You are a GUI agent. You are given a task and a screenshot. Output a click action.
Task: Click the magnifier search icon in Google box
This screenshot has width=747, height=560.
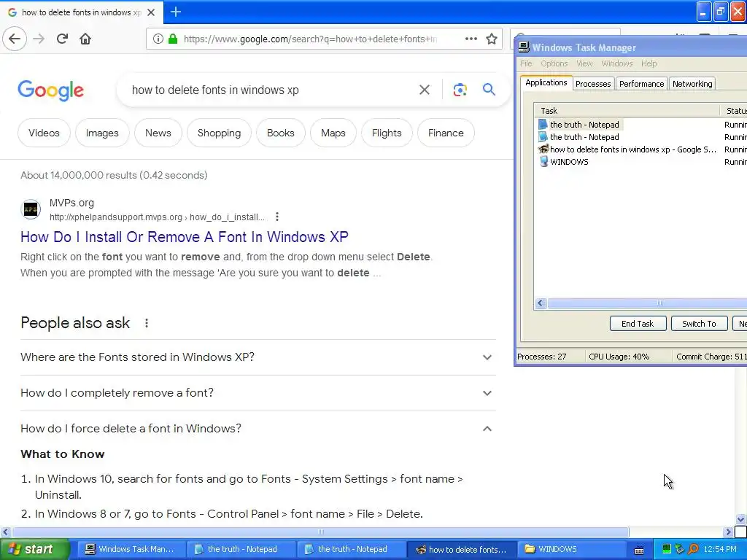[x=489, y=90]
